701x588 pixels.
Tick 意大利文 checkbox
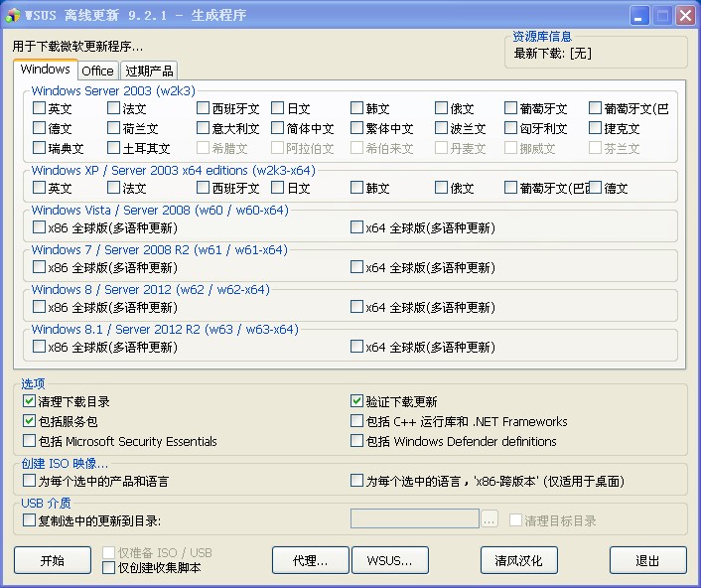(x=203, y=128)
